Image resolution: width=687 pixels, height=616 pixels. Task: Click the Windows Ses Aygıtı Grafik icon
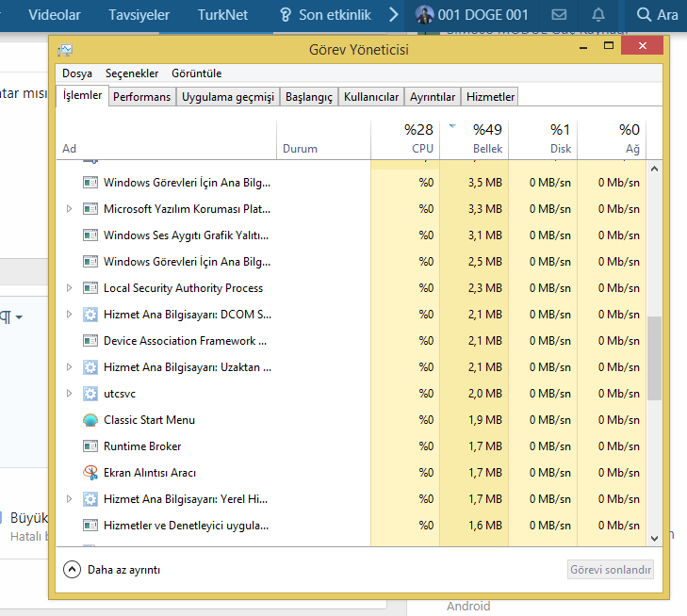90,235
